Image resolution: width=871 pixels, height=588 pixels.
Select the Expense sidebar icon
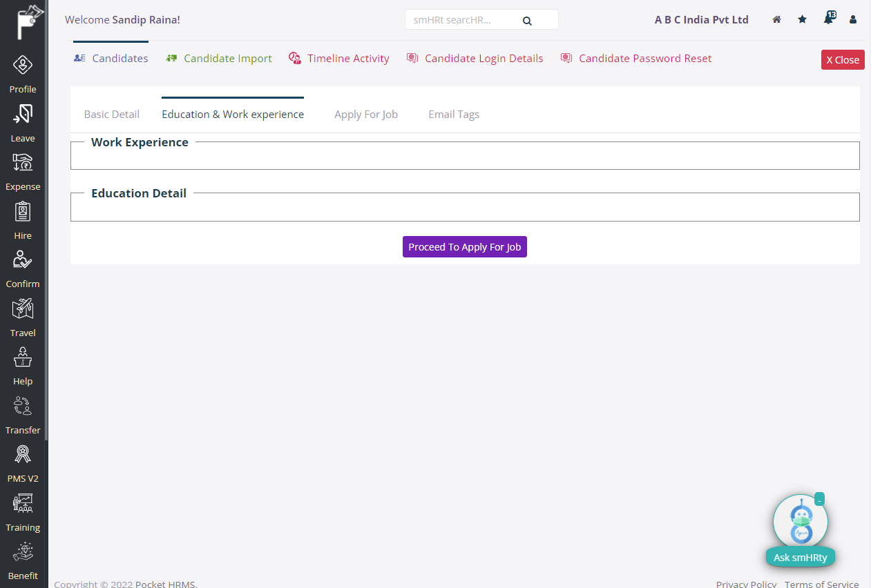point(23,170)
